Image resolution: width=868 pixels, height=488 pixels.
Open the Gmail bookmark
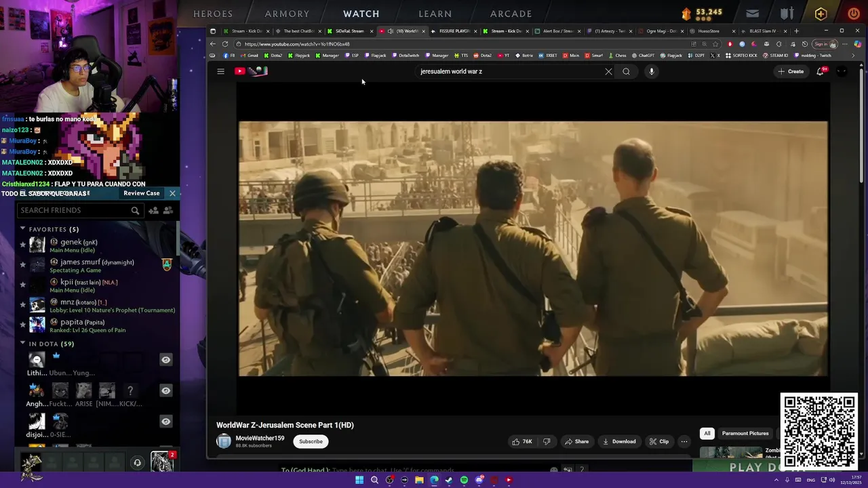click(x=250, y=56)
